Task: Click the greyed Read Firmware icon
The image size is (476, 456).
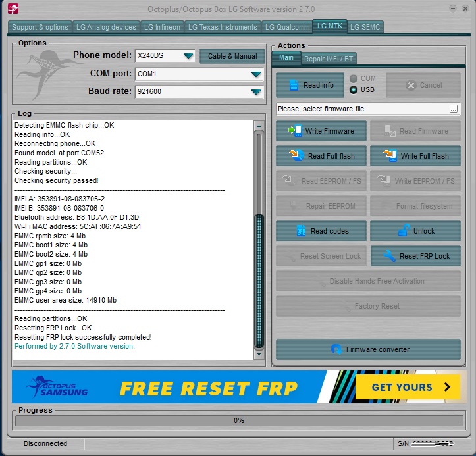Action: pyautogui.click(x=390, y=131)
